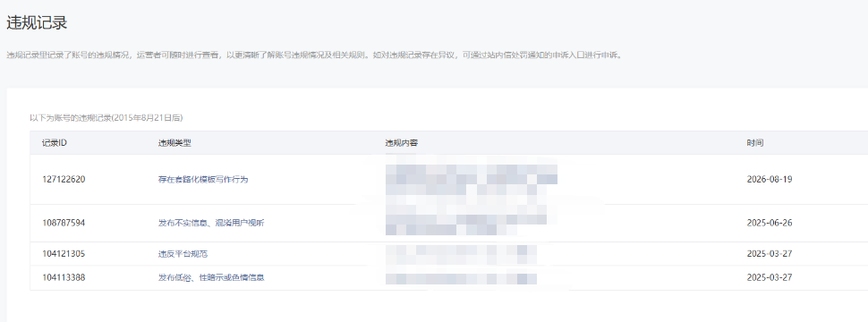Click the date in row 104121305
868x322 pixels.
(770, 254)
